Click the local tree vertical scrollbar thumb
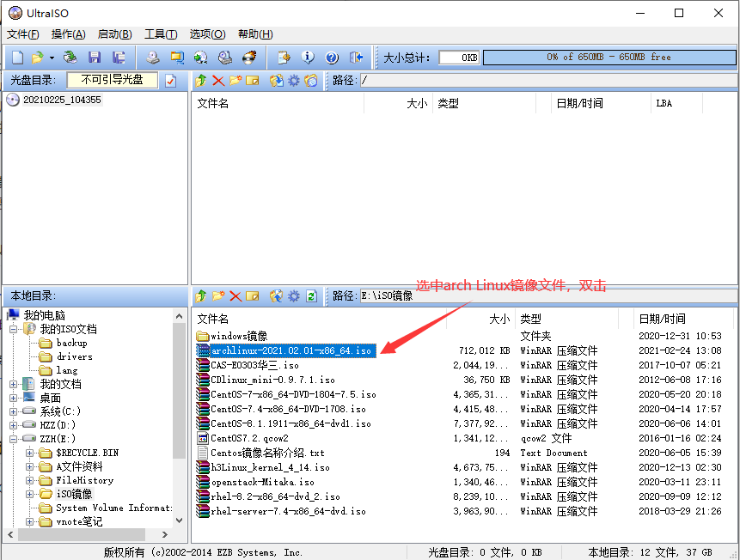This screenshot has width=740, height=560. point(179,390)
